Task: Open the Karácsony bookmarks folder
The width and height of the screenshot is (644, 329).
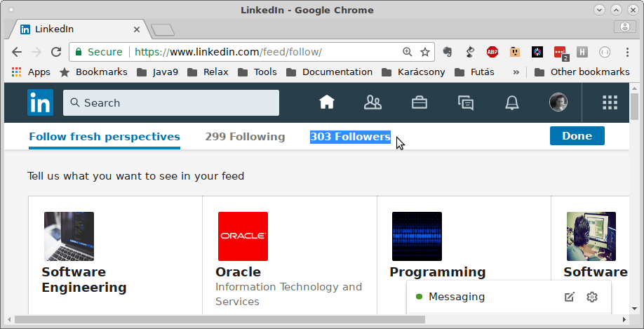Action: 413,72
